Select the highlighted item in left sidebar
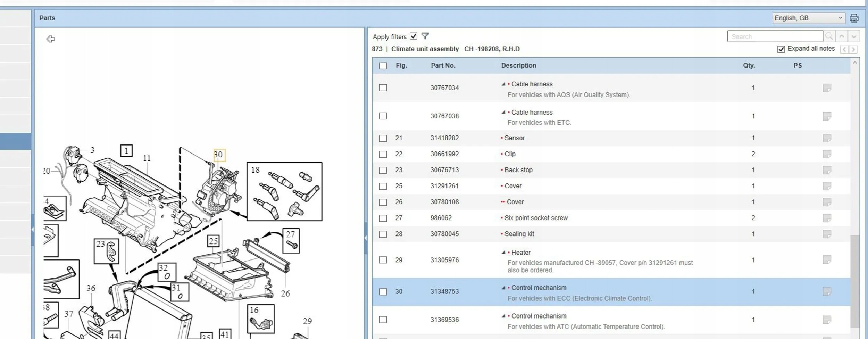 (16, 142)
